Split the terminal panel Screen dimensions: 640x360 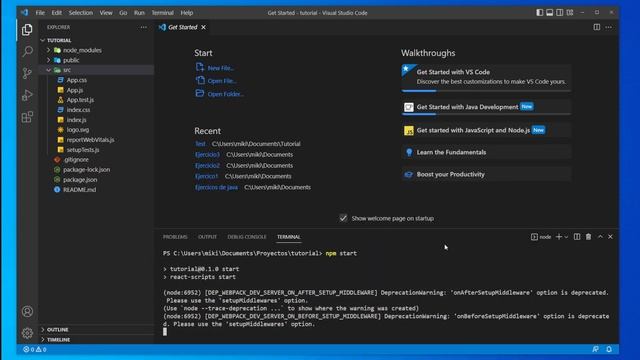pyautogui.click(x=577, y=237)
